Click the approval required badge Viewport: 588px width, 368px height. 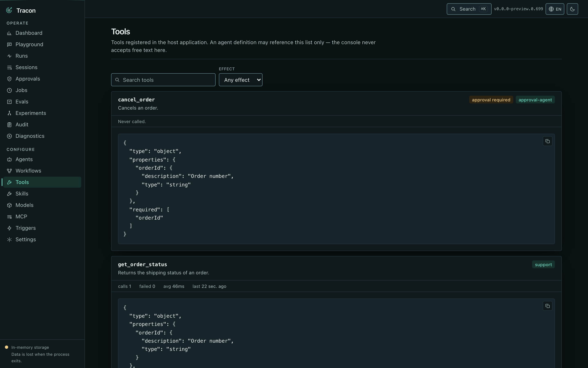(491, 100)
